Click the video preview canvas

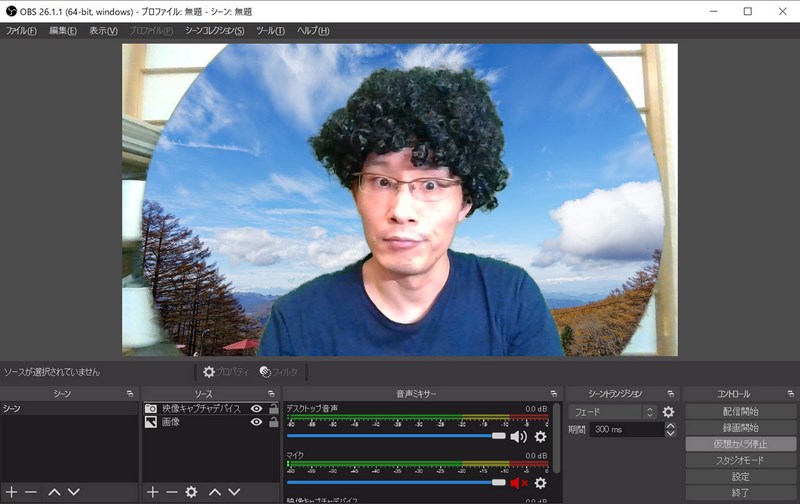pyautogui.click(x=399, y=199)
